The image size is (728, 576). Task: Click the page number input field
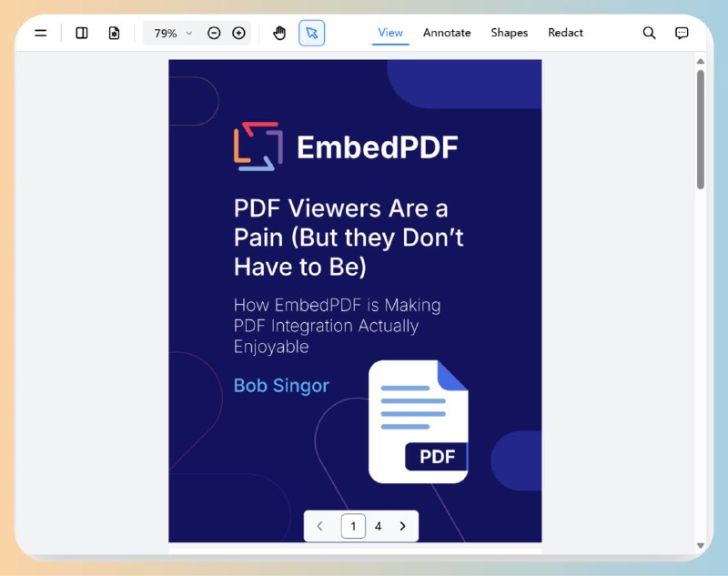click(x=353, y=526)
